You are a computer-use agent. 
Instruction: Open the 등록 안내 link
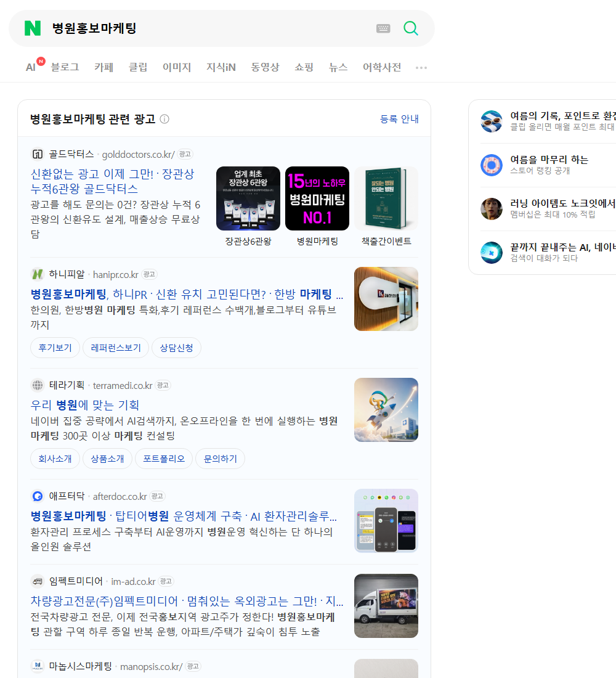click(x=399, y=119)
